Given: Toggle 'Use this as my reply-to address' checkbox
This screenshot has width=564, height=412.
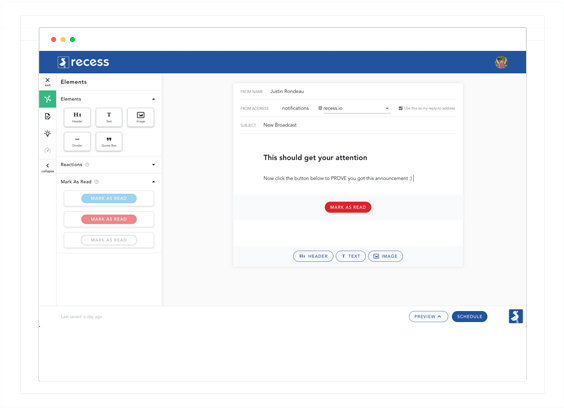Looking at the screenshot, I should coord(400,108).
